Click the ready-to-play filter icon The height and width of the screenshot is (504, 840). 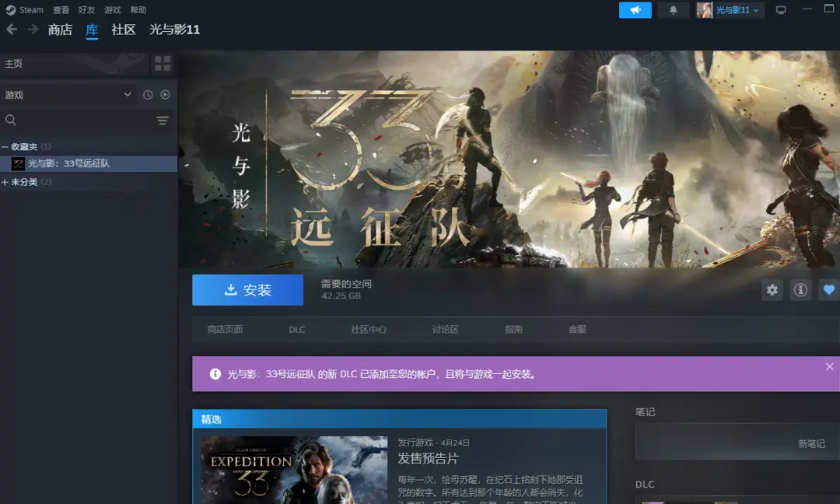165,95
